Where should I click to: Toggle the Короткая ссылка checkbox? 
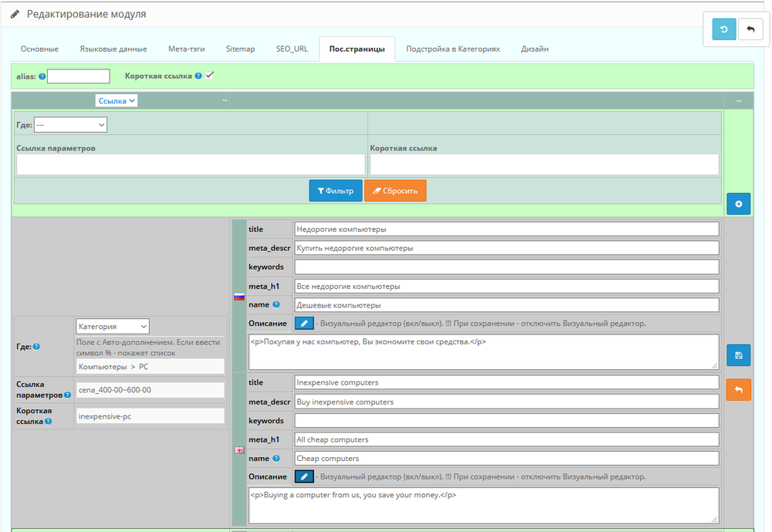point(209,76)
